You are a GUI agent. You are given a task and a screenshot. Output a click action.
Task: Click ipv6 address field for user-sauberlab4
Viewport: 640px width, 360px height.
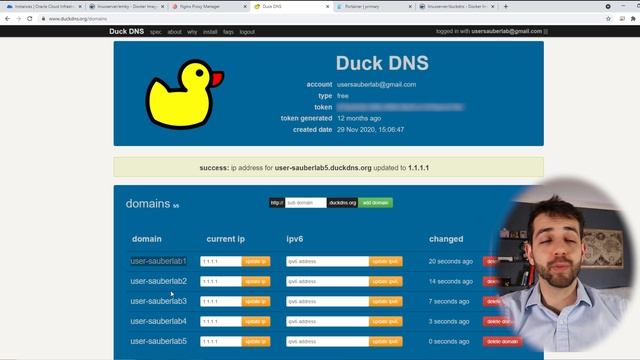click(x=327, y=321)
